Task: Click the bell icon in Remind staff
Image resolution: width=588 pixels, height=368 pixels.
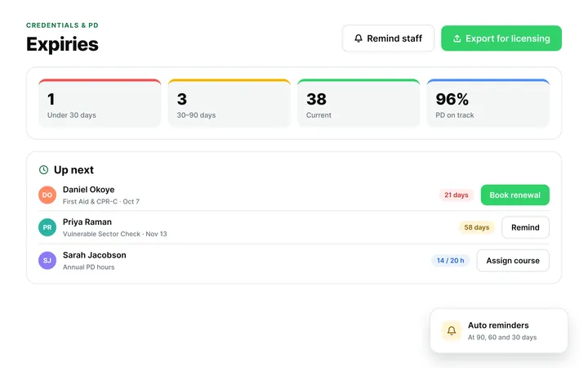Action: click(359, 38)
